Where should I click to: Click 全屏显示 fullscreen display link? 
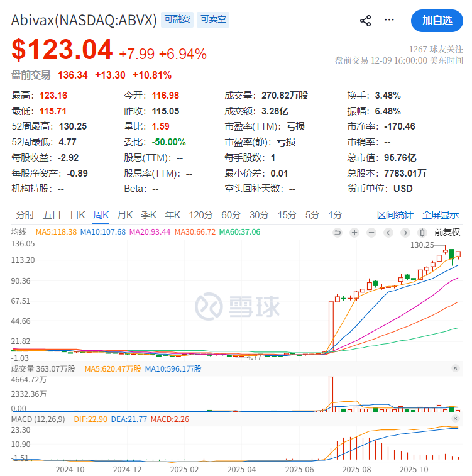pos(440,214)
